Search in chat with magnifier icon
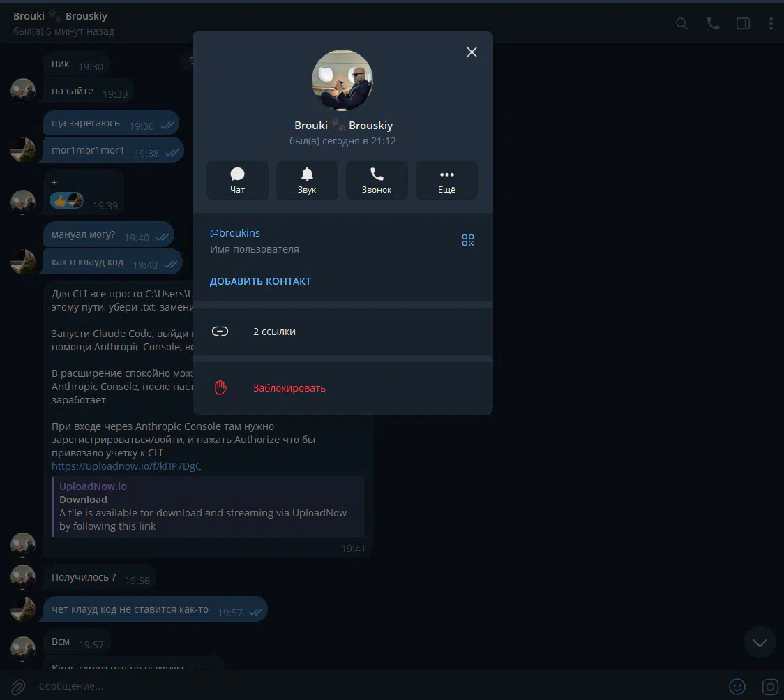This screenshot has width=784, height=700. coord(681,23)
